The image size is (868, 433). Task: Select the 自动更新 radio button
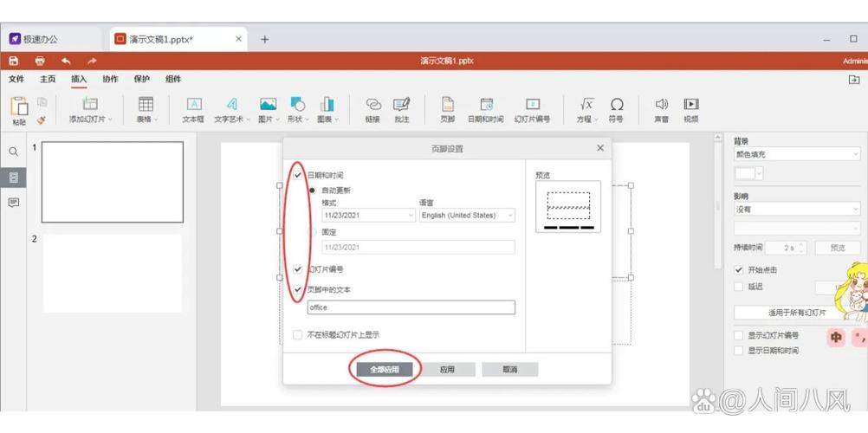click(x=312, y=190)
